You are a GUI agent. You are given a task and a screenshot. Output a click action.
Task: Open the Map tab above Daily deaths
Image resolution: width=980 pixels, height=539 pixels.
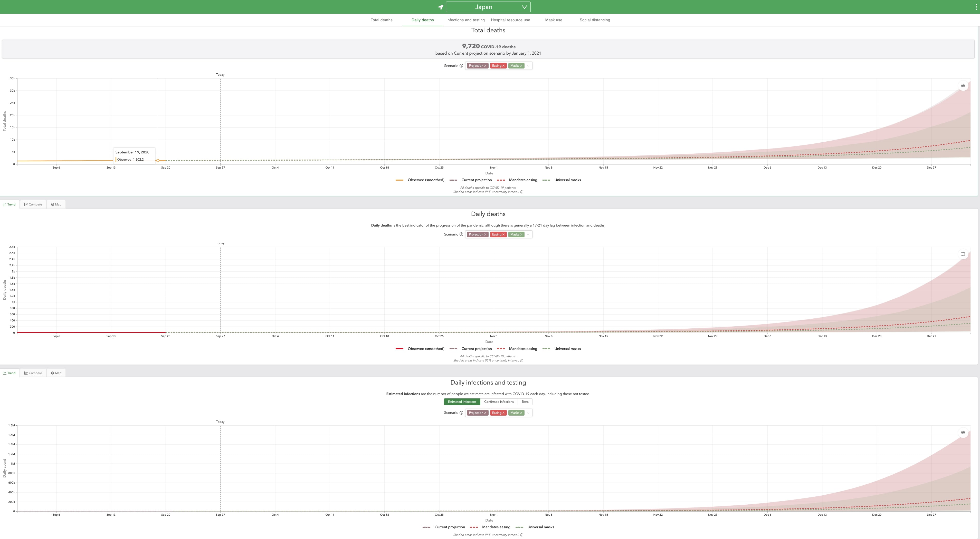56,204
